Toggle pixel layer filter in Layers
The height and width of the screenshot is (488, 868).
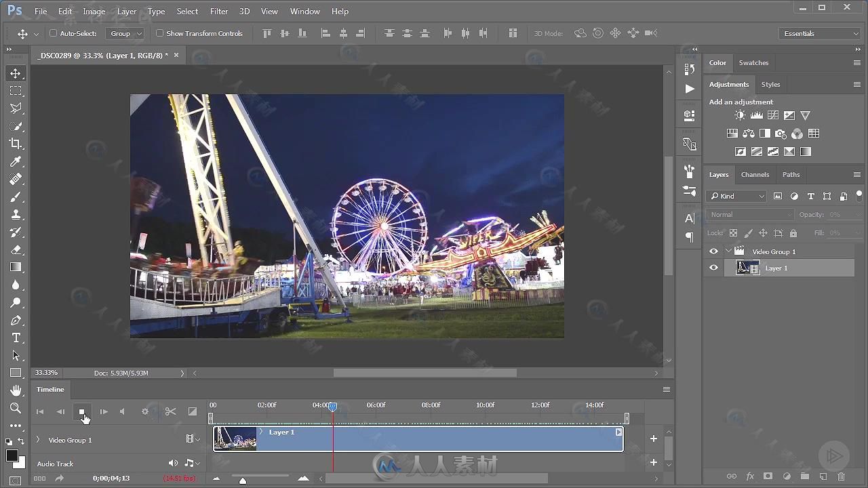[x=778, y=196]
